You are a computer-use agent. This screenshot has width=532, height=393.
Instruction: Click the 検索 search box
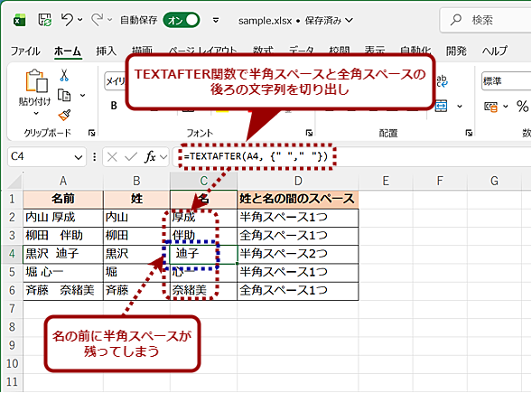(486, 20)
